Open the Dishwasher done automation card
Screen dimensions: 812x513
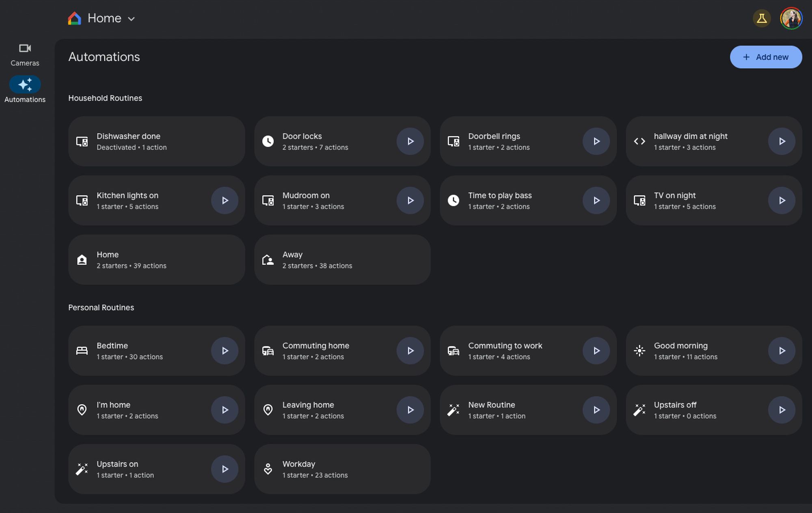(156, 141)
